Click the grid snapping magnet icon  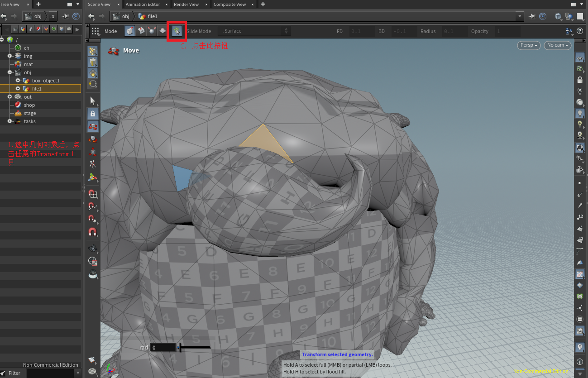click(93, 194)
